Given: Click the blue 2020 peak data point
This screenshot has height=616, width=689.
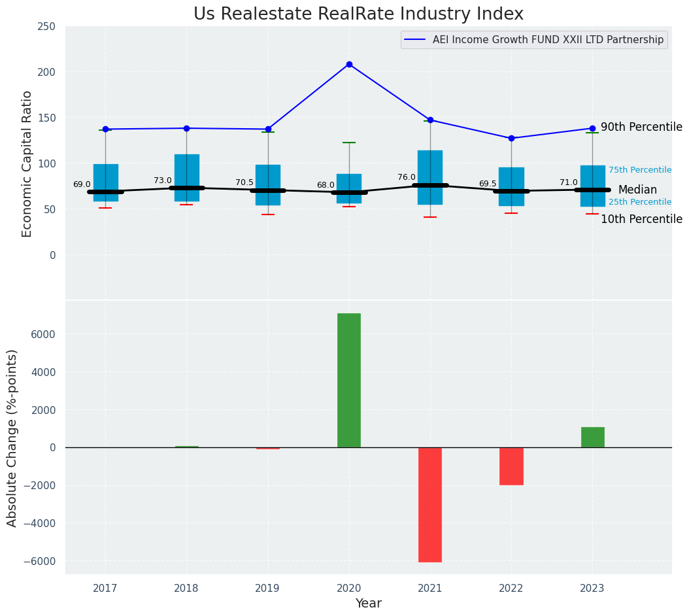Looking at the screenshot, I should click(x=349, y=64).
